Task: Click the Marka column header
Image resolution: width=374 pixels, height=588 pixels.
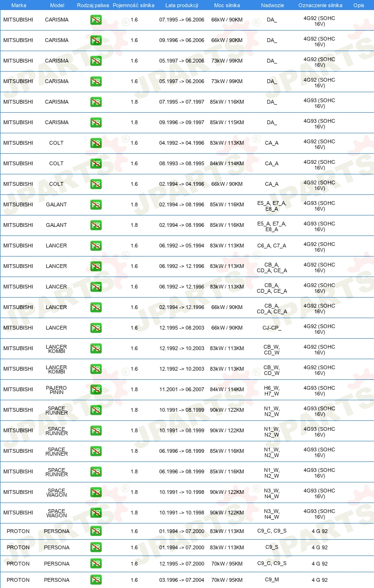Action: click(19, 5)
